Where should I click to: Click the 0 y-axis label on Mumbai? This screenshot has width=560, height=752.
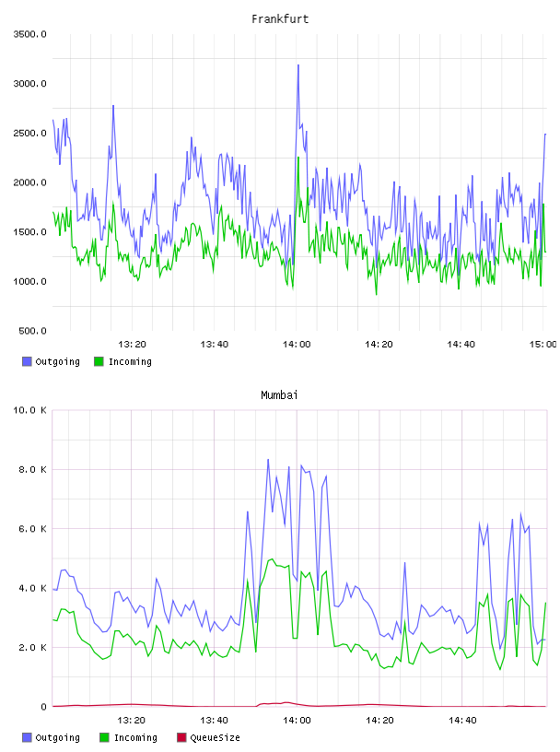(43, 707)
